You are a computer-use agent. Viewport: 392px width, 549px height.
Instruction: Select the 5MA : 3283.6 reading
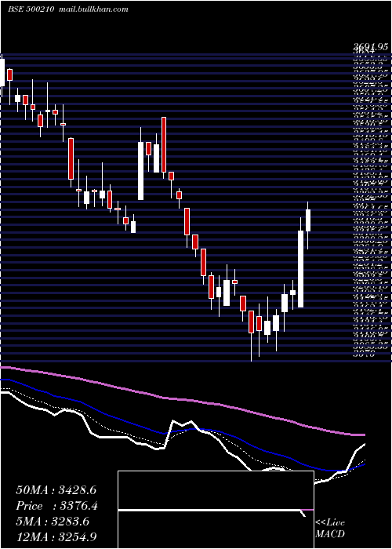(53, 522)
